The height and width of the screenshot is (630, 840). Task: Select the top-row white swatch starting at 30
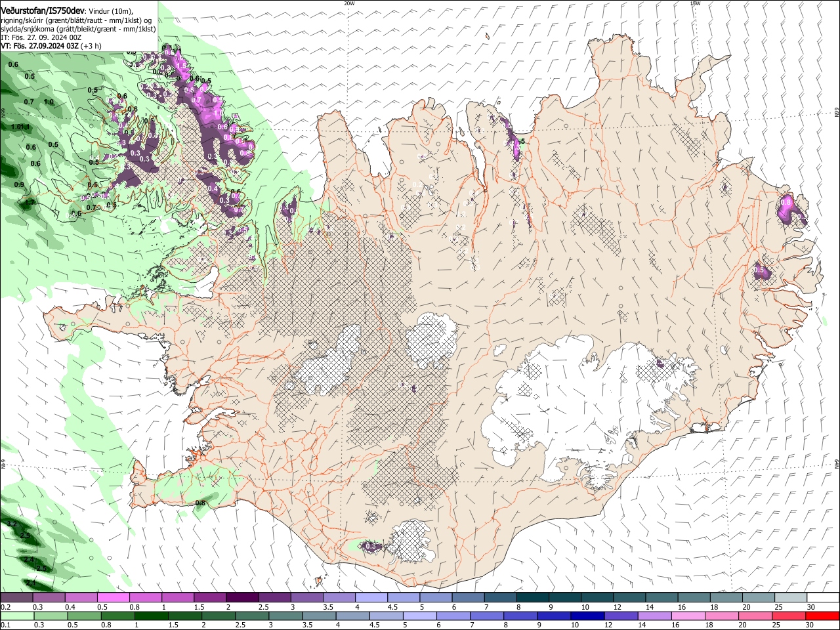pos(823,598)
